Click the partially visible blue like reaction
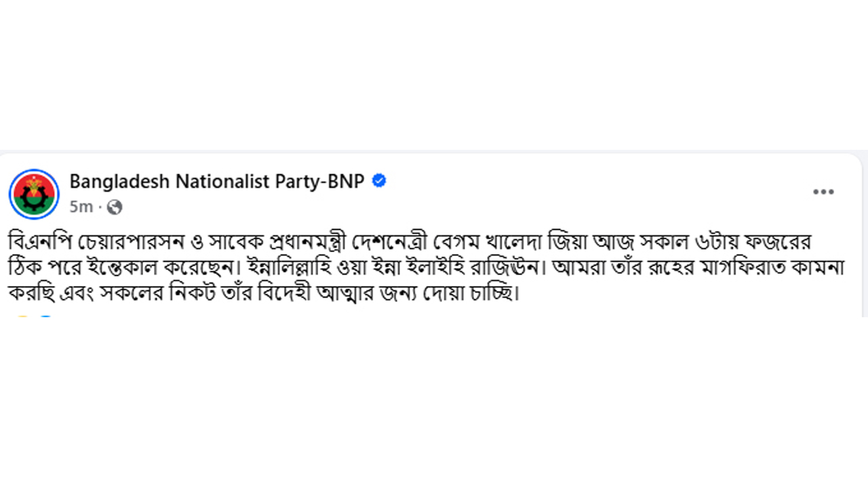The width and height of the screenshot is (868, 488). (45, 316)
